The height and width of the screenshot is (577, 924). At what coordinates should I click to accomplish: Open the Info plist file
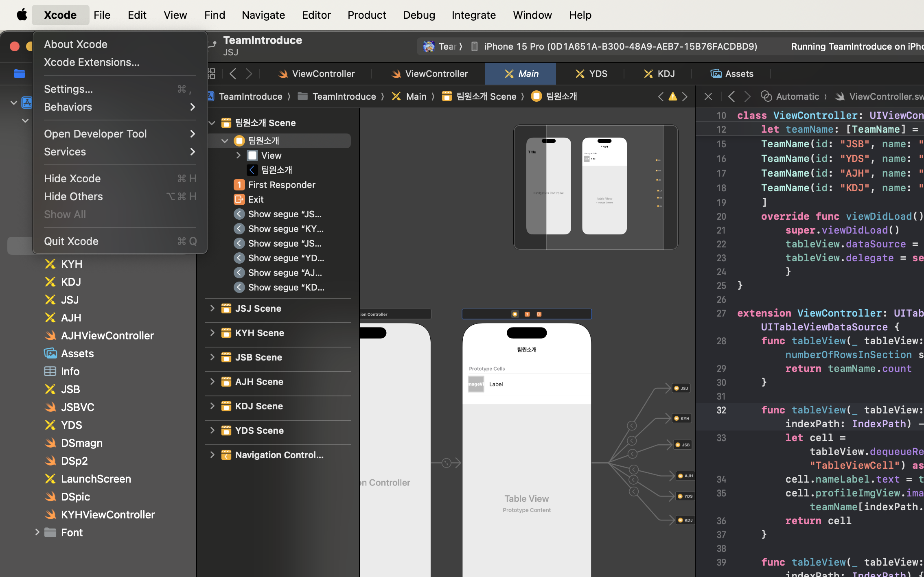[70, 371]
